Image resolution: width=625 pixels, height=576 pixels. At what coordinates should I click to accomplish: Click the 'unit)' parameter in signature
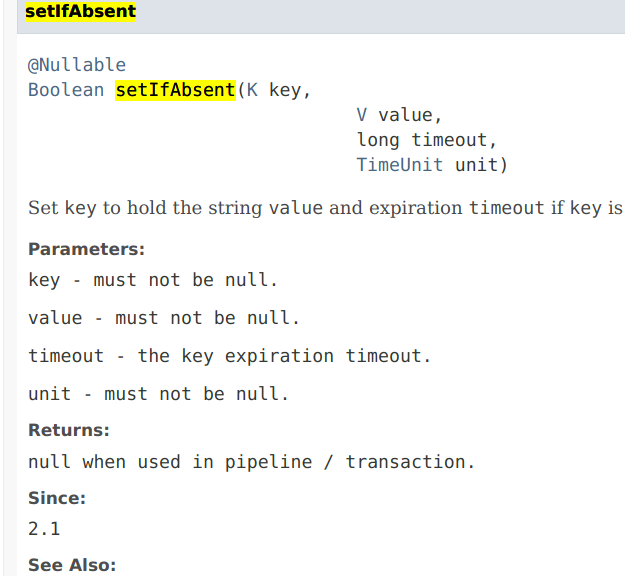481,165
